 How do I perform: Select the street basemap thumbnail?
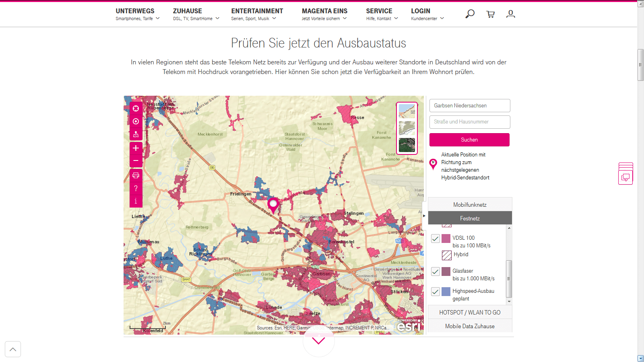(x=407, y=111)
